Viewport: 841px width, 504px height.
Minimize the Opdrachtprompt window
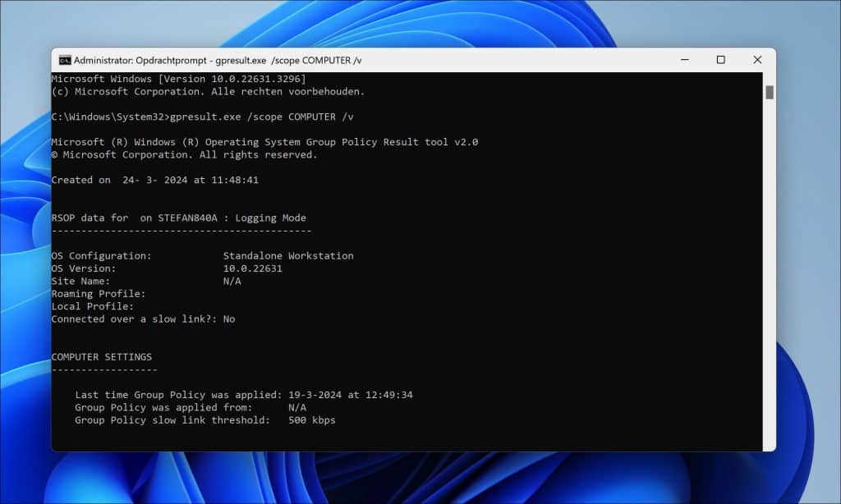pyautogui.click(x=684, y=60)
